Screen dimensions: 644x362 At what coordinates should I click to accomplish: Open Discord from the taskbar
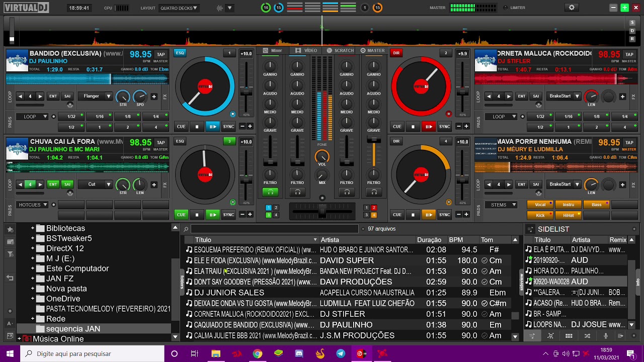point(299,354)
